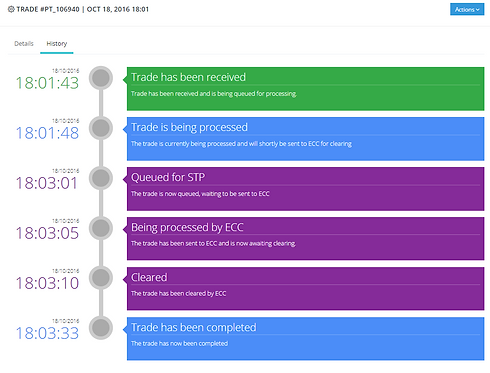Image resolution: width=490 pixels, height=373 pixels.
Task: Click the timeline circle at 18:03:10
Action: (x=101, y=278)
